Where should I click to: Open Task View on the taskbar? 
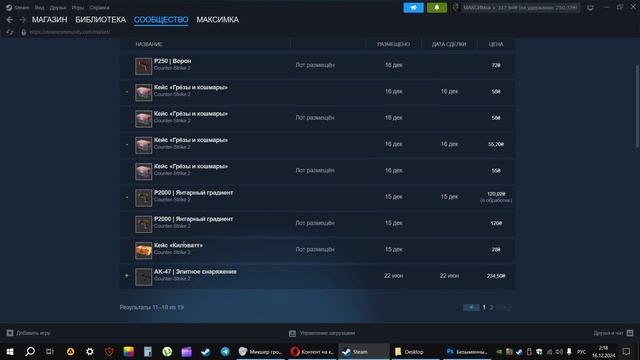point(49,351)
